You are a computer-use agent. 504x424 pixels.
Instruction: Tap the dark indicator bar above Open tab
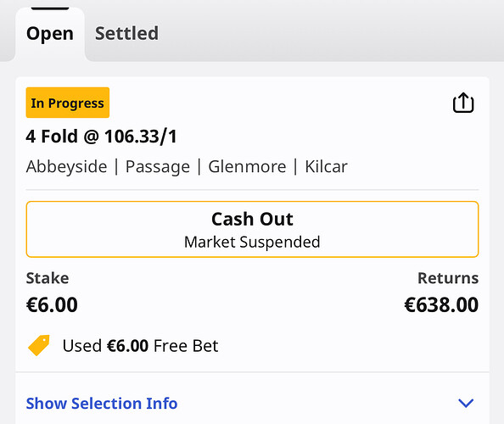[x=50, y=8]
